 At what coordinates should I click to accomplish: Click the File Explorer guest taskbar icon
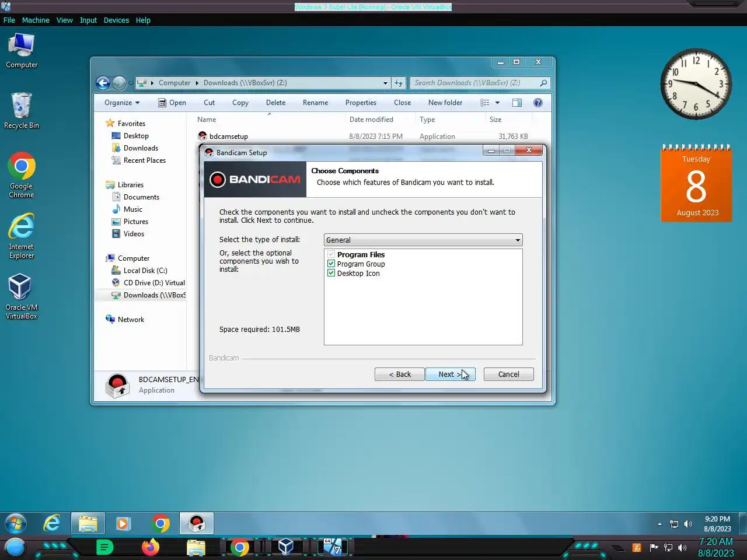pyautogui.click(x=88, y=523)
